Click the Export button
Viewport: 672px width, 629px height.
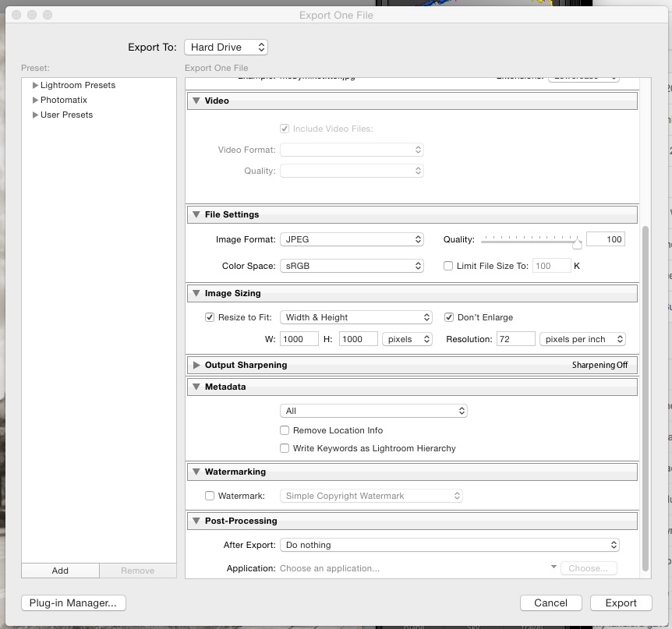click(x=621, y=602)
